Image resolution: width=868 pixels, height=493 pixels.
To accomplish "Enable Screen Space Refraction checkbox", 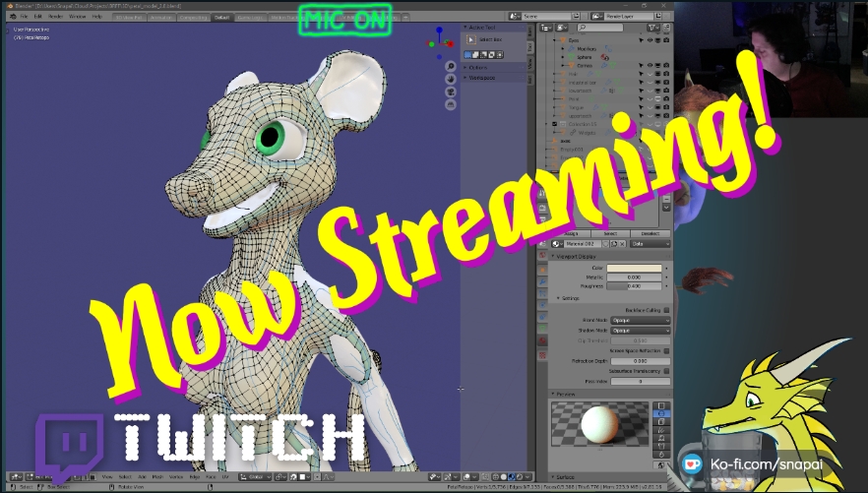I will tap(666, 350).
